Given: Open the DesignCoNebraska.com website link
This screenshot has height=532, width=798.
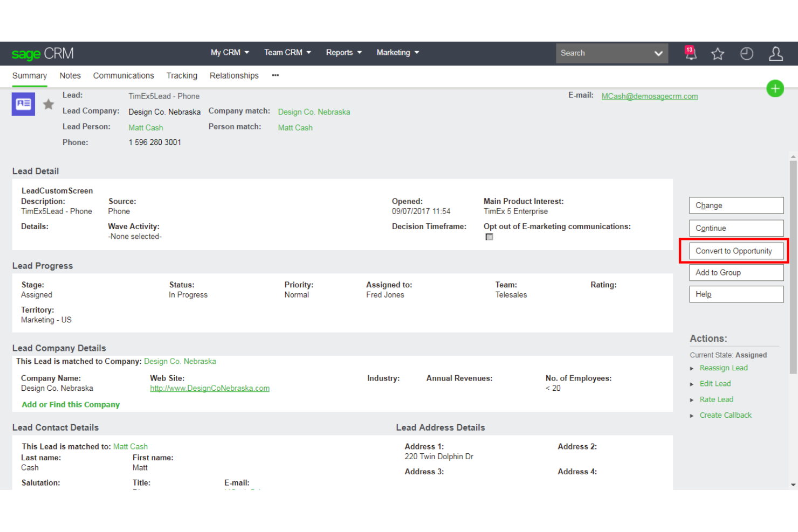Looking at the screenshot, I should click(209, 388).
